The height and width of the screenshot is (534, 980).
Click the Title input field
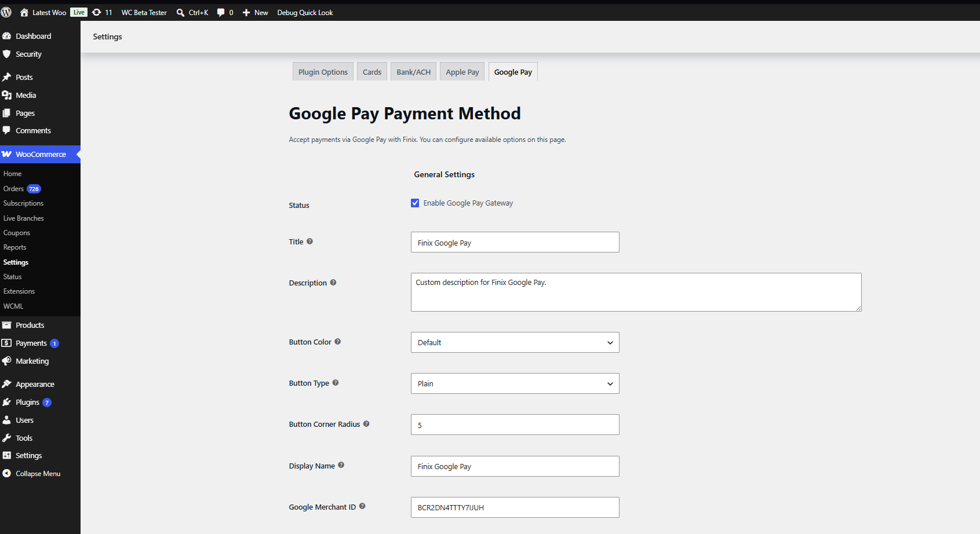click(x=515, y=242)
